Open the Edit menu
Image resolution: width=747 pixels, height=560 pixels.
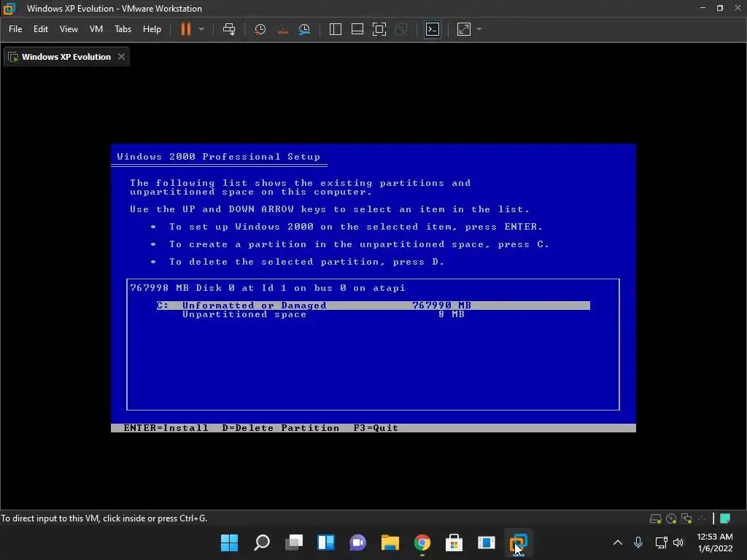[x=41, y=29]
